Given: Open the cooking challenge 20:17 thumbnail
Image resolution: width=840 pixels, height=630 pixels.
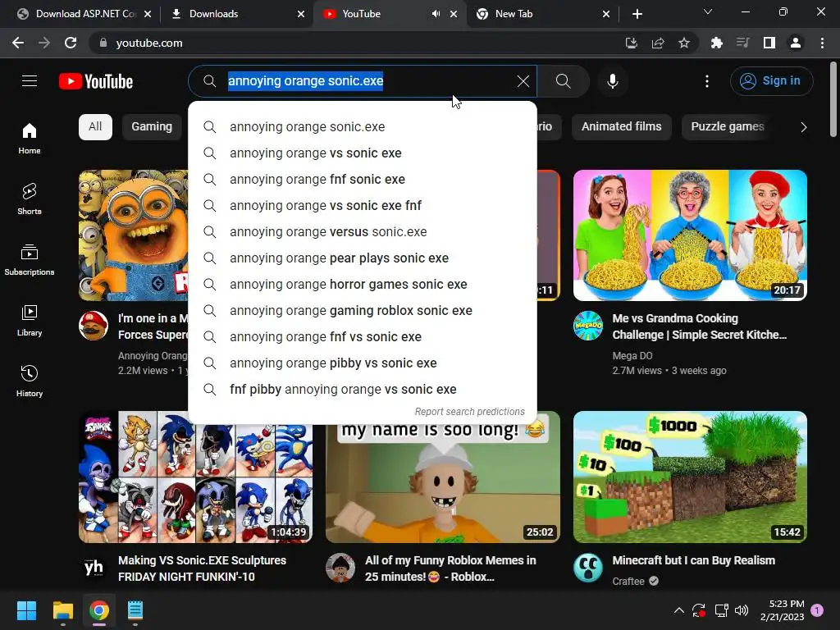Looking at the screenshot, I should pos(690,235).
